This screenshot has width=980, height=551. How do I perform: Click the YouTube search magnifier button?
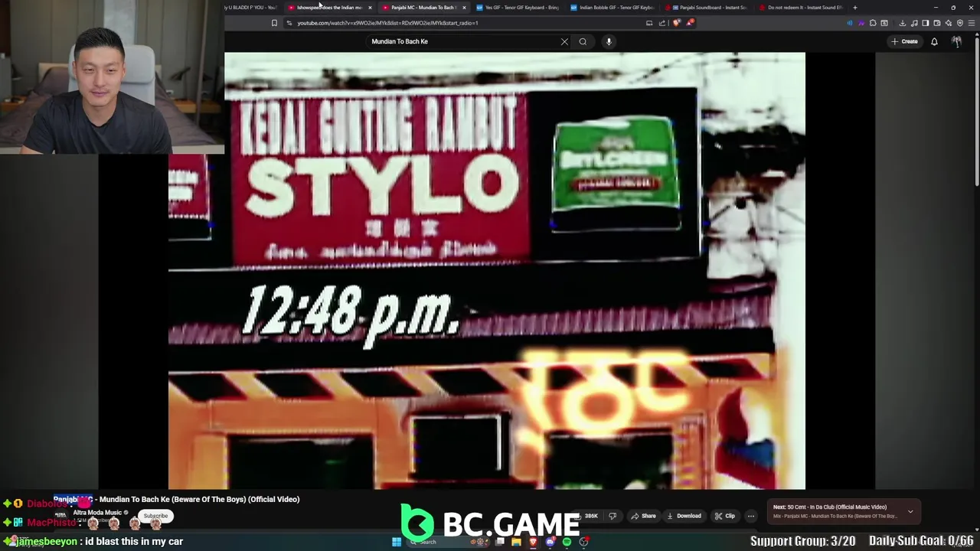tap(583, 41)
